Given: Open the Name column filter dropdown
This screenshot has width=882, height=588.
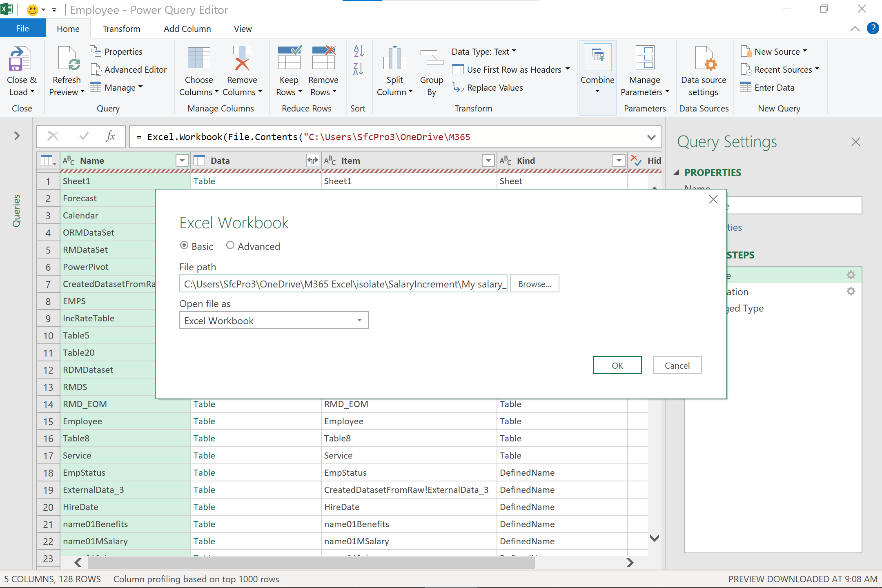Looking at the screenshot, I should pos(182,161).
